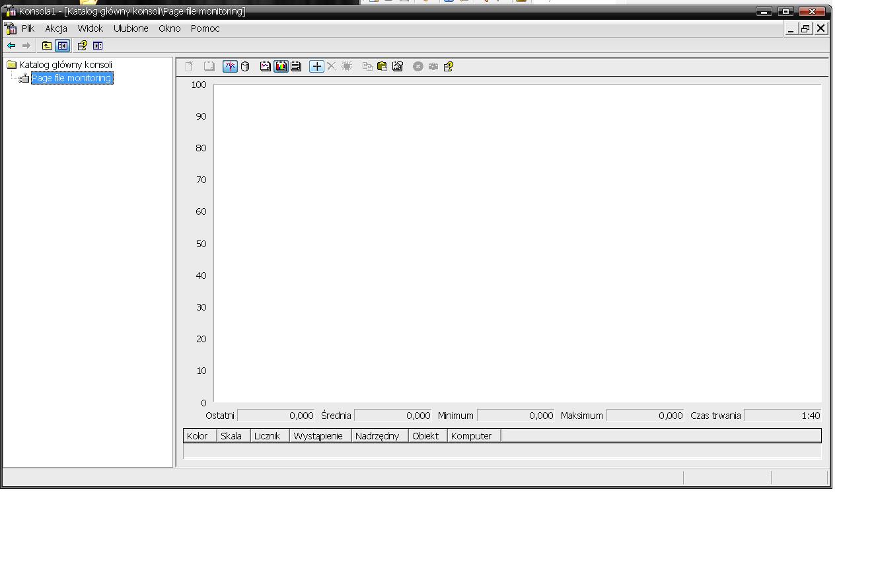Open the performance monitor Properties icon

[397, 66]
